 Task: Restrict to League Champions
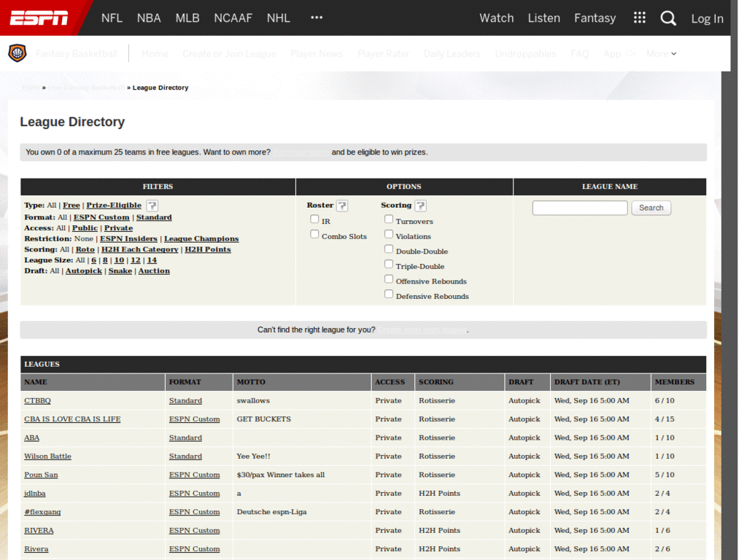click(201, 238)
